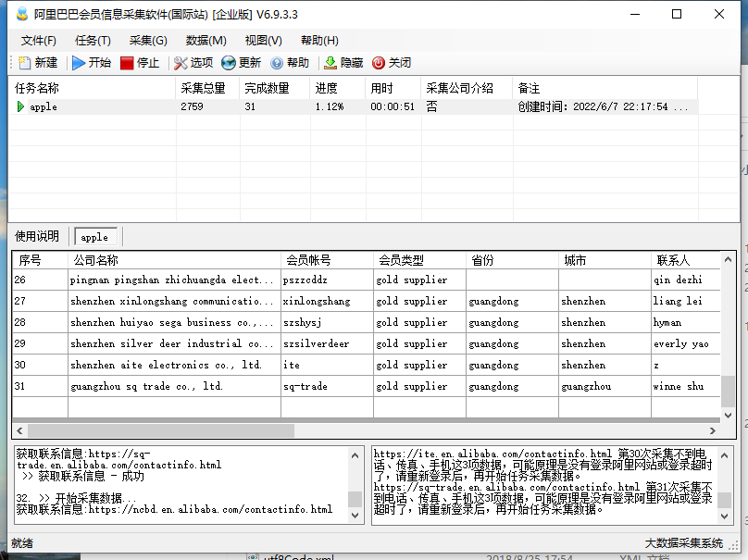Click the 1.12% progress value
Image resolution: width=748 pixels, height=560 pixels.
click(x=330, y=106)
